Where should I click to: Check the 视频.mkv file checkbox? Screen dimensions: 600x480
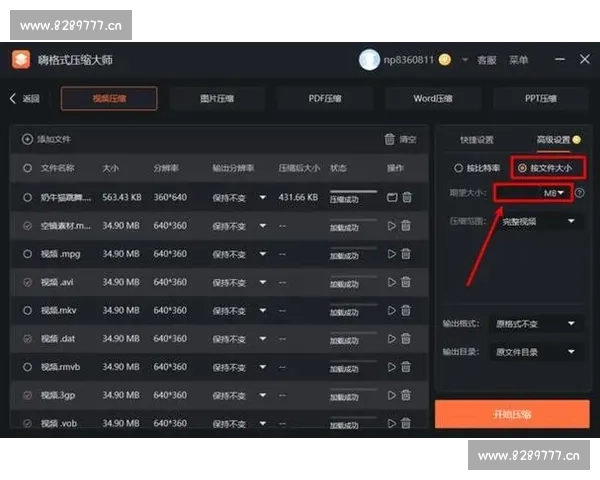tap(27, 310)
